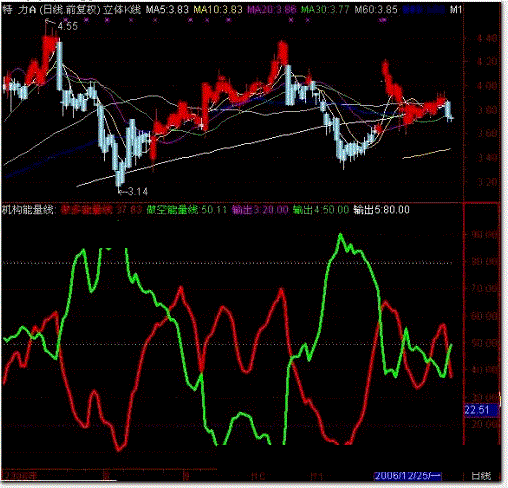Click the green MA30:3.77 label
508x488 pixels.
325,9
